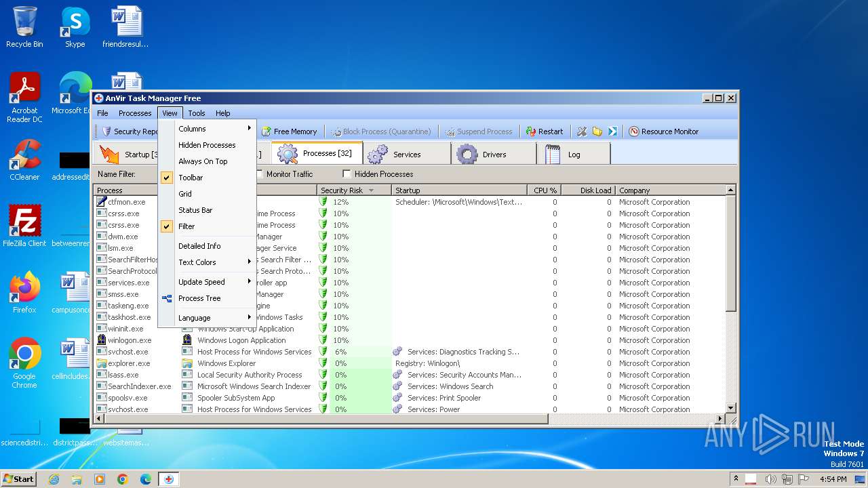Click the Free Memory button

[289, 131]
